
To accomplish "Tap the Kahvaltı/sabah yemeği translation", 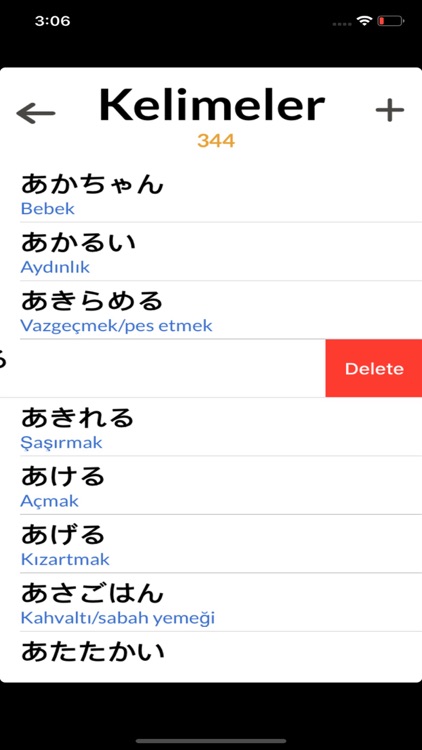I will click(x=118, y=618).
